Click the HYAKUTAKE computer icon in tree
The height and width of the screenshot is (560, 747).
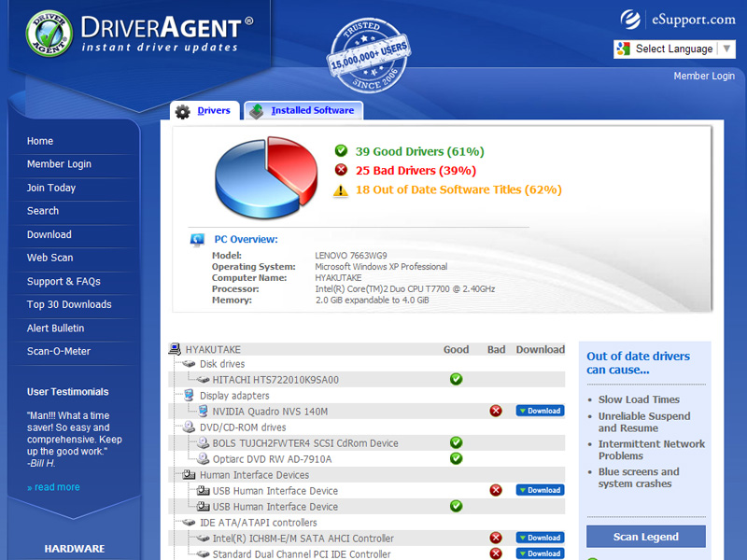(x=175, y=349)
